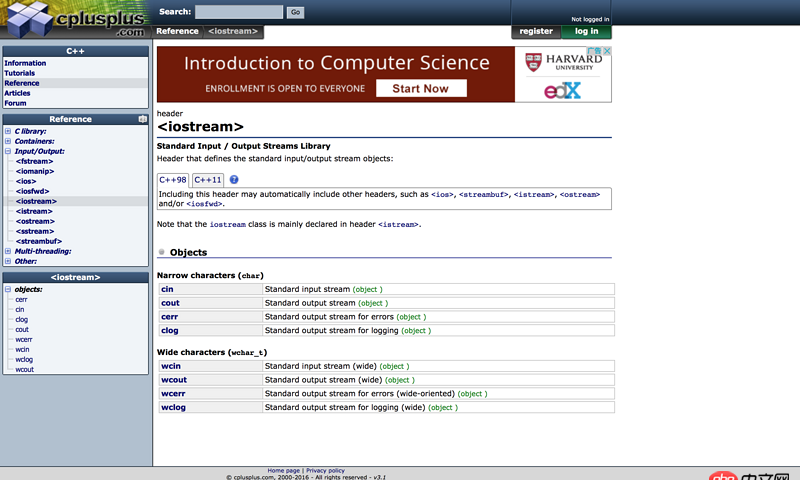Collapse the Objects section bullet
This screenshot has height=480, width=800.
(162, 252)
